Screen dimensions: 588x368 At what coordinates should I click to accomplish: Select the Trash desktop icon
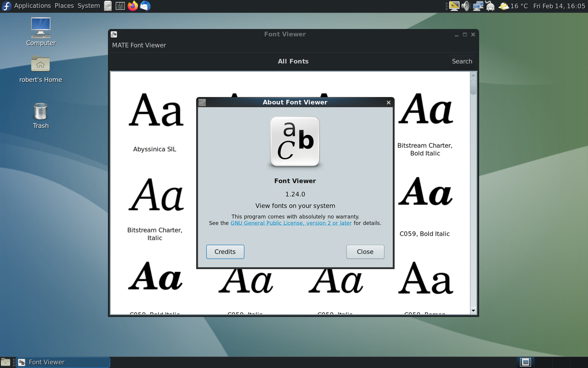(40, 115)
